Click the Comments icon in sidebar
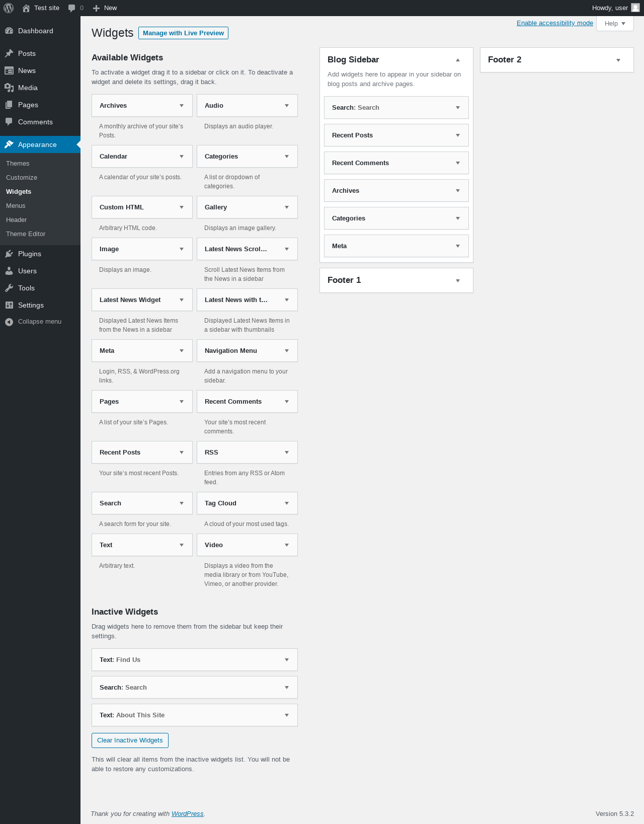This screenshot has height=824, width=644. coord(9,122)
